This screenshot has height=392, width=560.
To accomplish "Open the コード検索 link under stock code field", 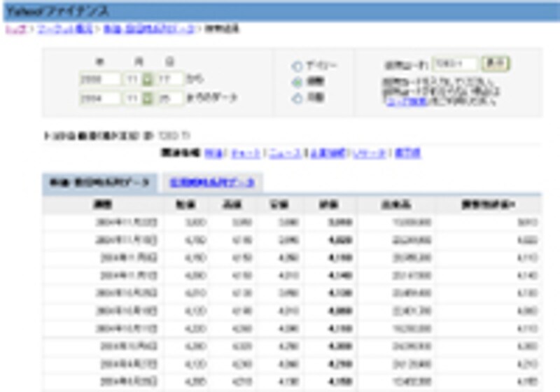I will coord(407,102).
